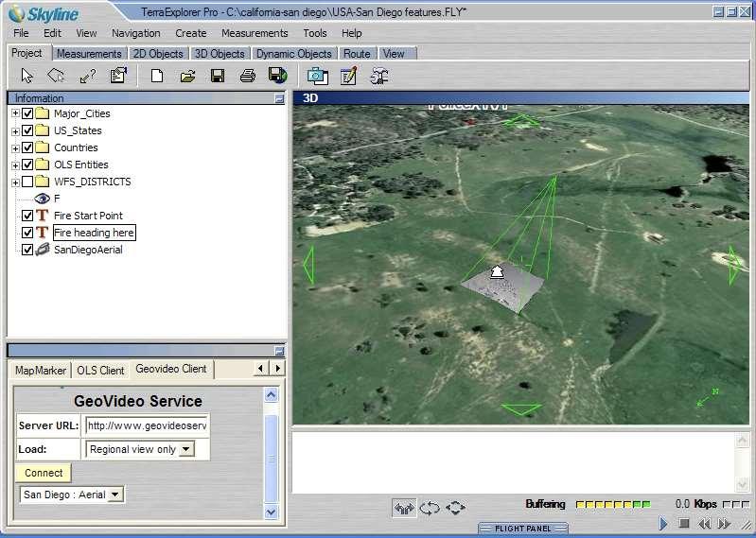756x538 pixels.
Task: Click the FLIGHT PANEL bar
Action: tap(522, 529)
